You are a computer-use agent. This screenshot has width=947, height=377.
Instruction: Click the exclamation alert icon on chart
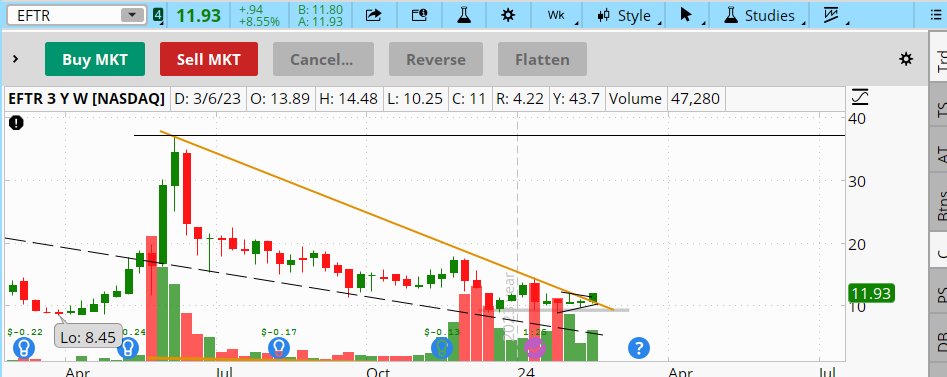16,123
